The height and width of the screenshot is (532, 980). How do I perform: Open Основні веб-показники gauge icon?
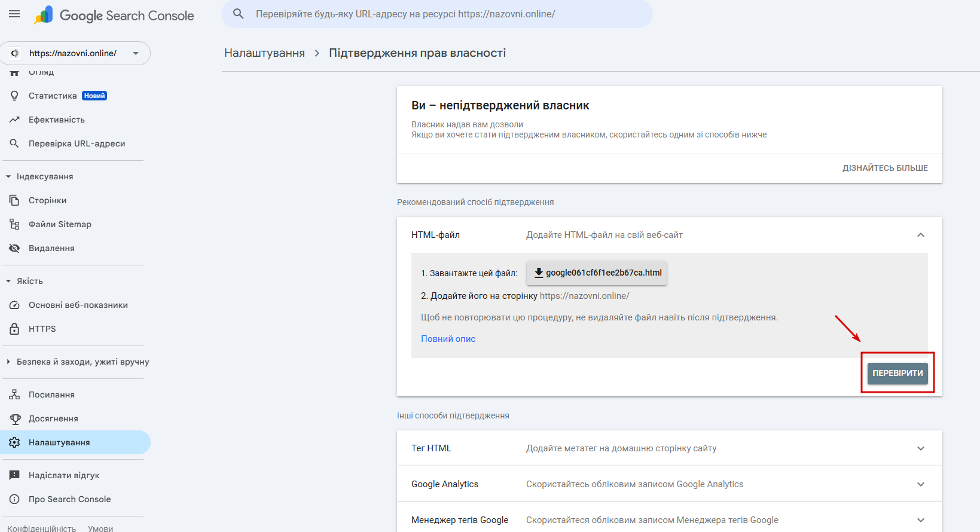(14, 305)
